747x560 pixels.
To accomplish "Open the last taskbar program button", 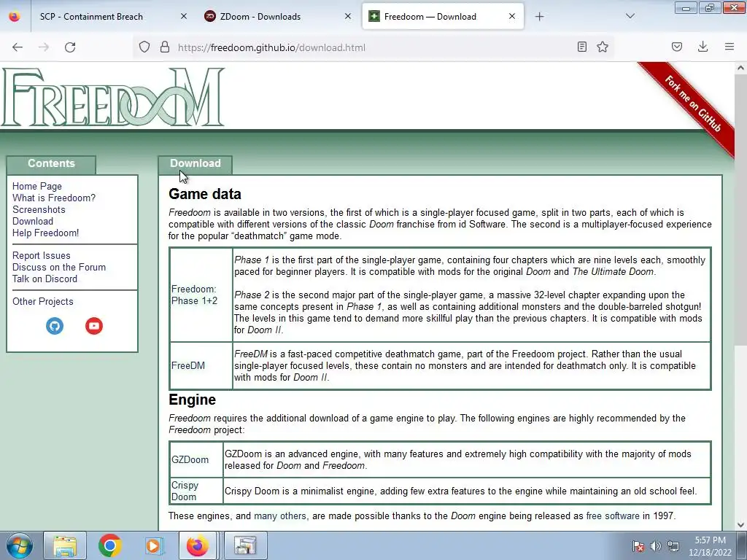I will pyautogui.click(x=246, y=545).
